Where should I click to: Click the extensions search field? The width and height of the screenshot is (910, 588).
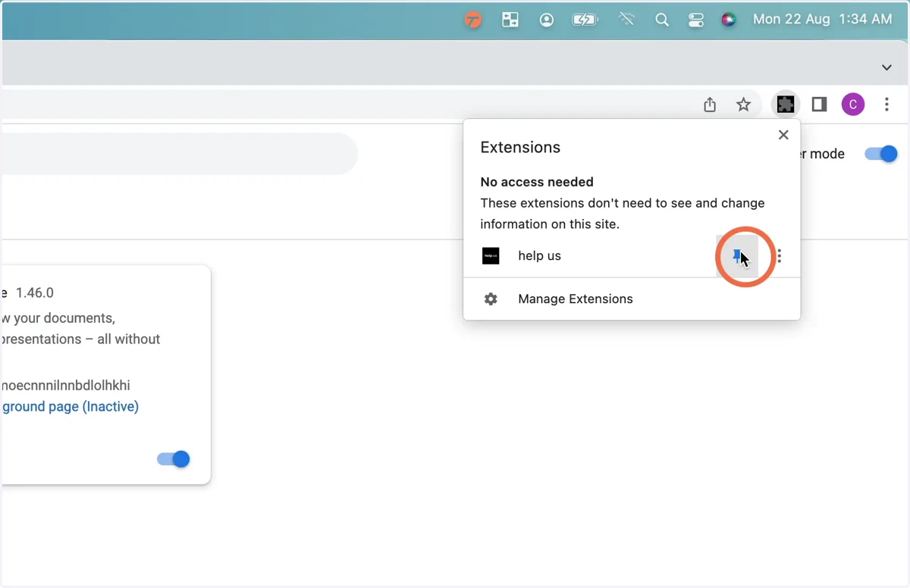pyautogui.click(x=179, y=154)
